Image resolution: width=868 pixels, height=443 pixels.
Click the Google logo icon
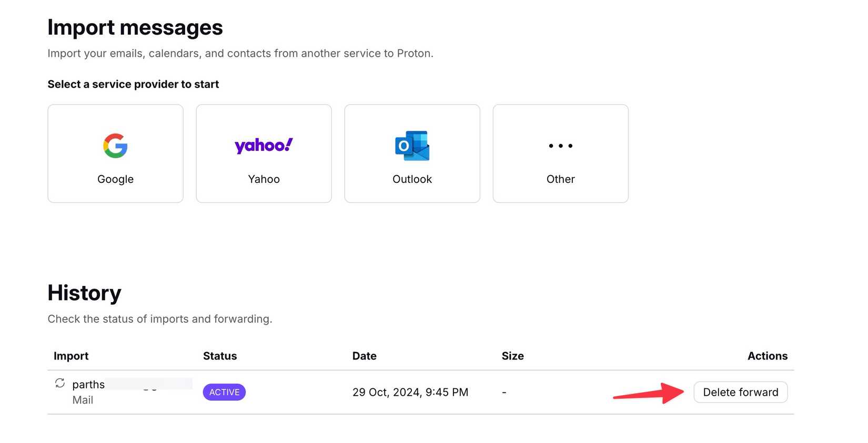click(115, 146)
